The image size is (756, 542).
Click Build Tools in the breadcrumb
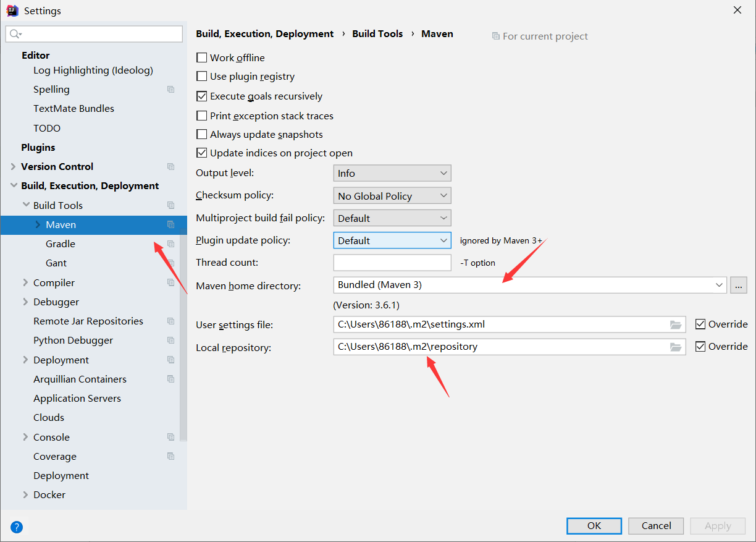tap(377, 34)
